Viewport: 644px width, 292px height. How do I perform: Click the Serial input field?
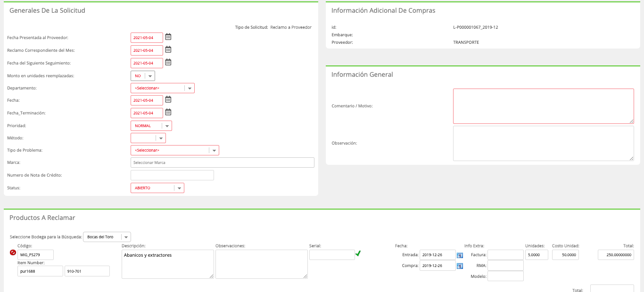pyautogui.click(x=332, y=255)
